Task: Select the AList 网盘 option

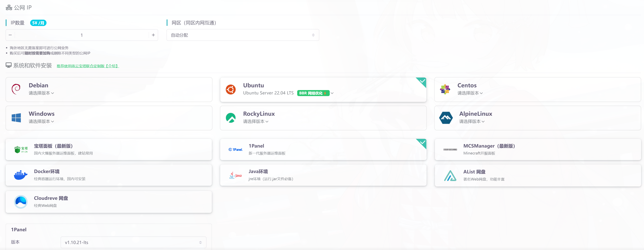Action: [x=538, y=176]
